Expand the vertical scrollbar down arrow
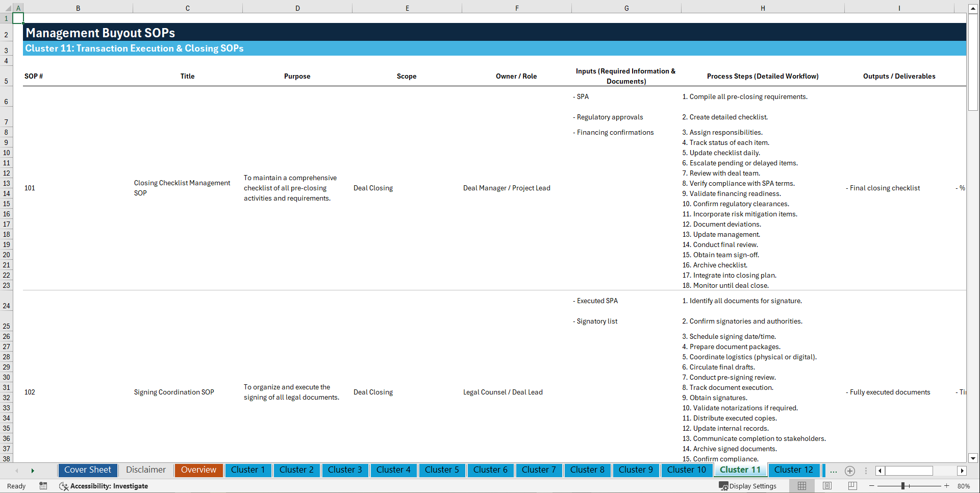The image size is (980, 493). (x=973, y=458)
